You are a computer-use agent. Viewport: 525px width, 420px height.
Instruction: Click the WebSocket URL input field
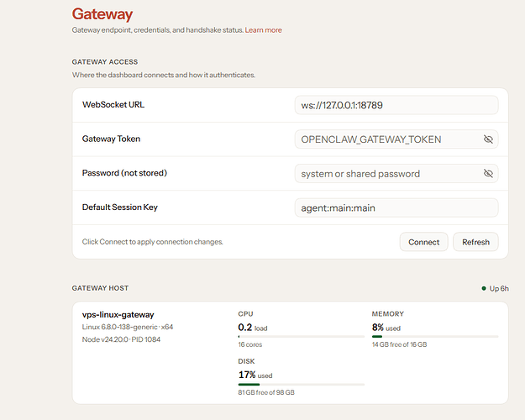tap(396, 105)
